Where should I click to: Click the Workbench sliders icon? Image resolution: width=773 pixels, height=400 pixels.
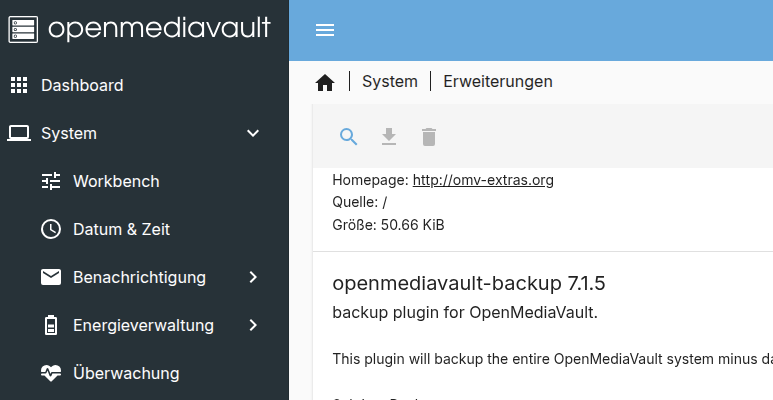[51, 181]
